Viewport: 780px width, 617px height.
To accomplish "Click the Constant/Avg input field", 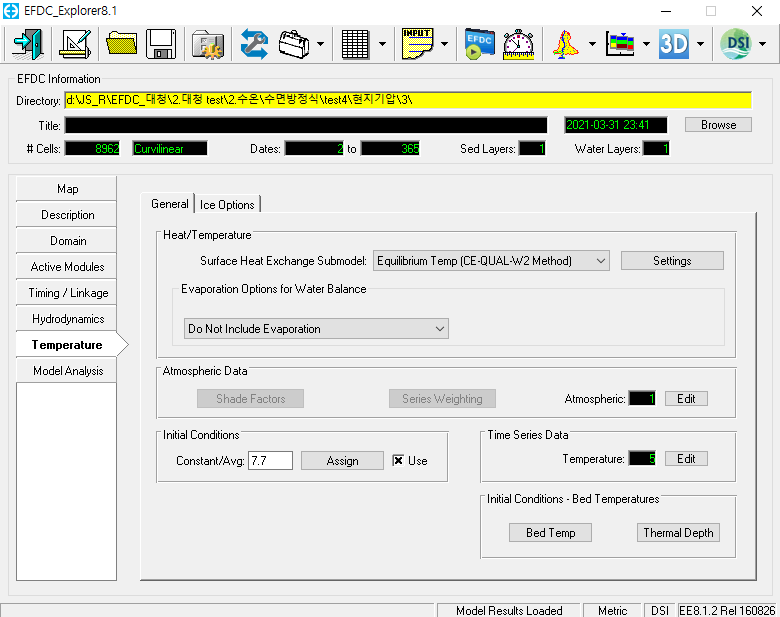I will pyautogui.click(x=271, y=461).
